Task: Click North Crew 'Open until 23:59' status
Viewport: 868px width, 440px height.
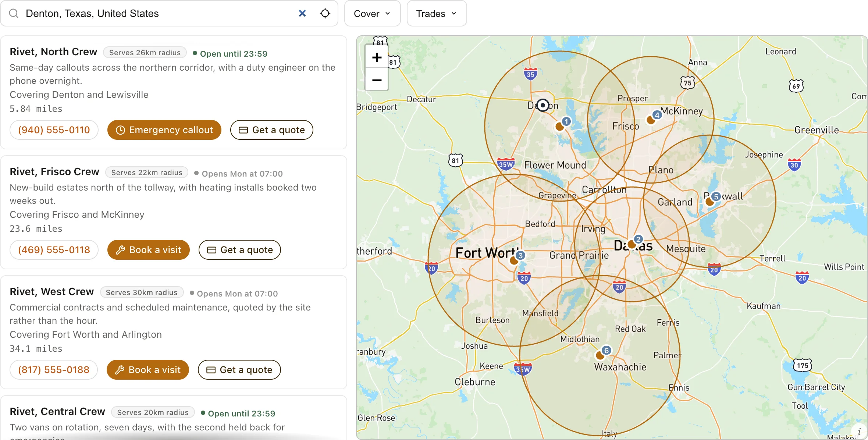Action: pyautogui.click(x=230, y=54)
